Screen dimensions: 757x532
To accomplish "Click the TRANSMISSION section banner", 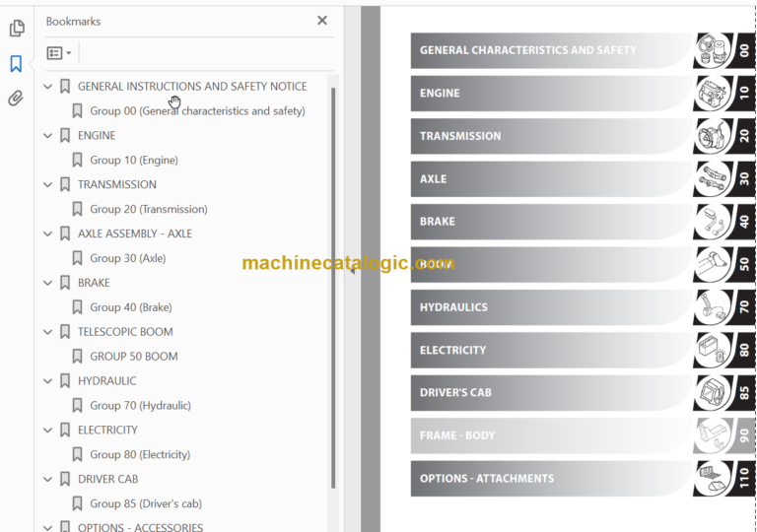I will 552,136.
